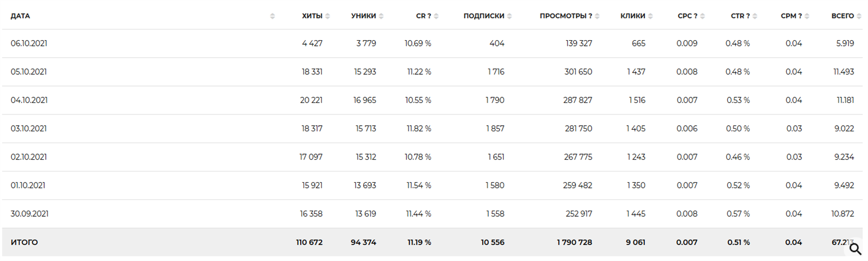The width and height of the screenshot is (868, 261).
Task: Click the CTR sort arrows
Action: 755,16
